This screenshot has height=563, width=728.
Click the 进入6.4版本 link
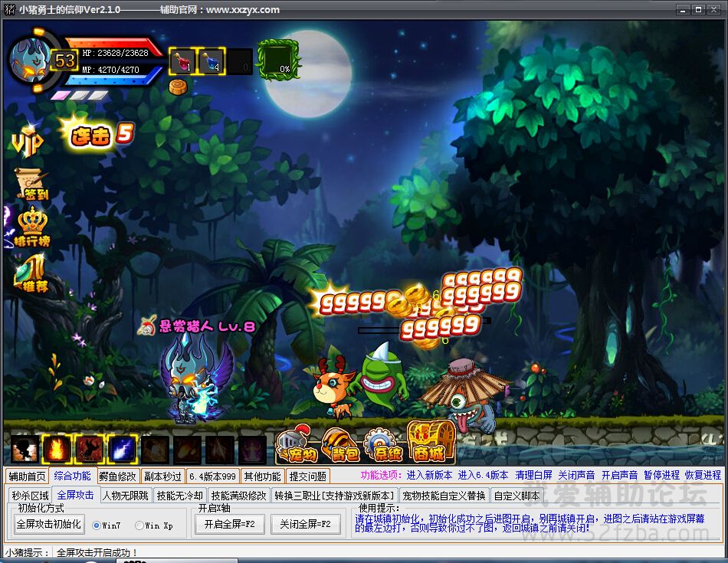tap(483, 475)
